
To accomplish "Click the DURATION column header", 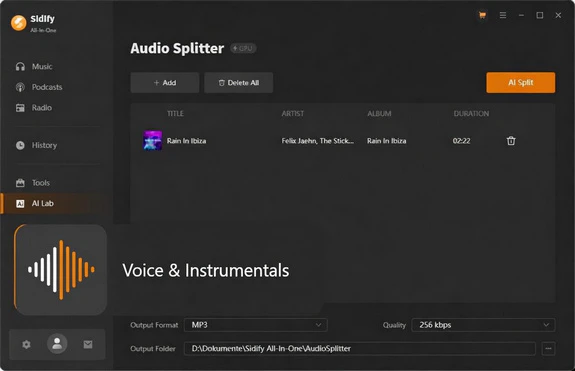I will coord(471,114).
